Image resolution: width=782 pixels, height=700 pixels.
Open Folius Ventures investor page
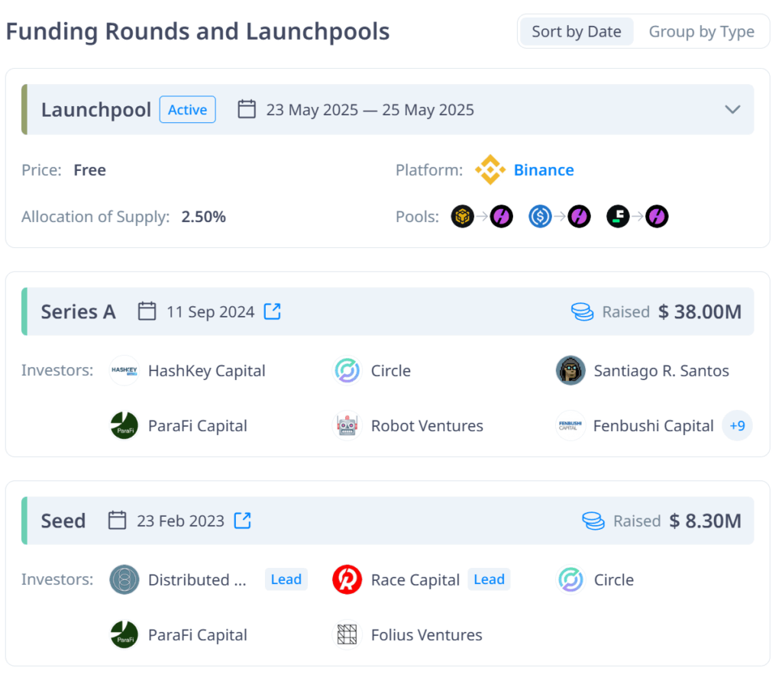(x=426, y=634)
